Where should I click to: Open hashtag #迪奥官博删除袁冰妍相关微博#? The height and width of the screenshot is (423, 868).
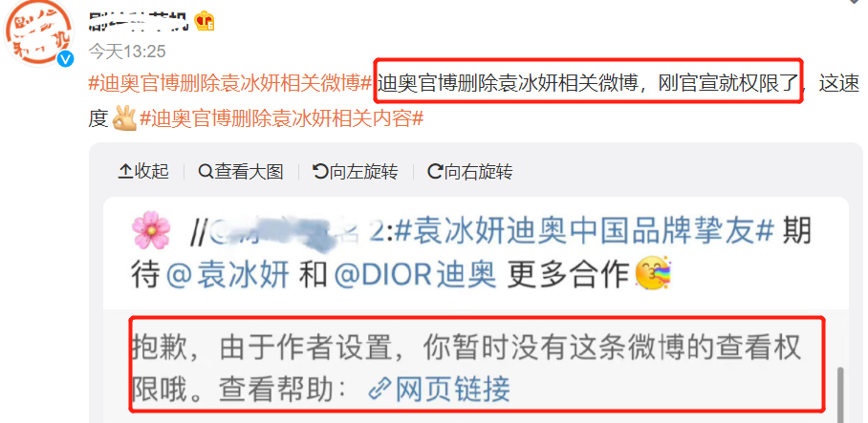click(x=230, y=84)
